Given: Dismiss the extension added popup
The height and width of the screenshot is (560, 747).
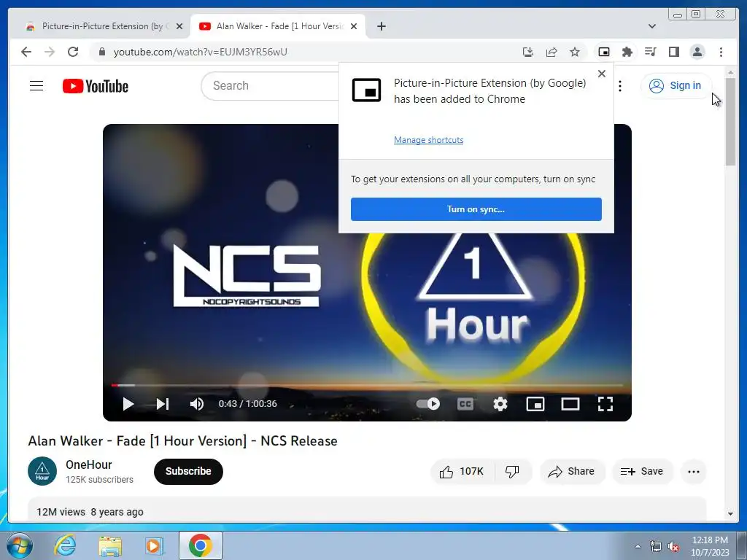Looking at the screenshot, I should 602,74.
